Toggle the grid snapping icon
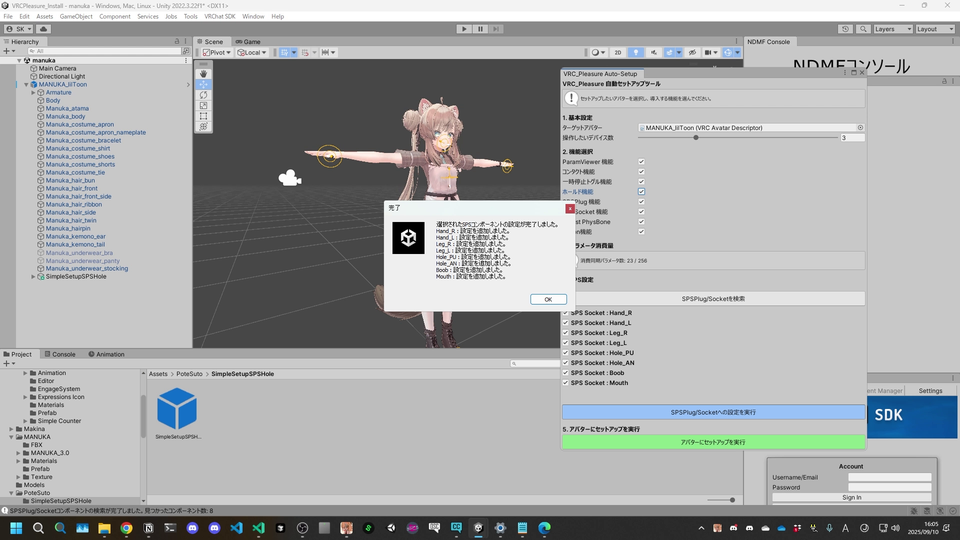This screenshot has width=960, height=540. click(285, 53)
